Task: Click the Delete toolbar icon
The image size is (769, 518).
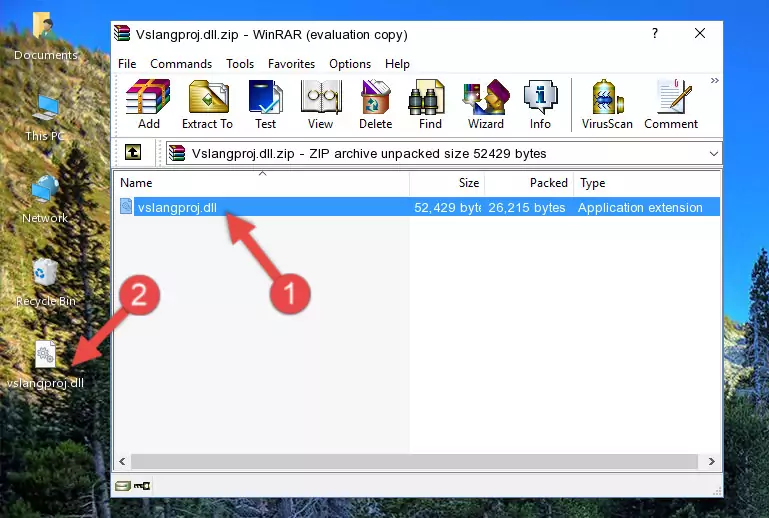Action: click(x=376, y=104)
